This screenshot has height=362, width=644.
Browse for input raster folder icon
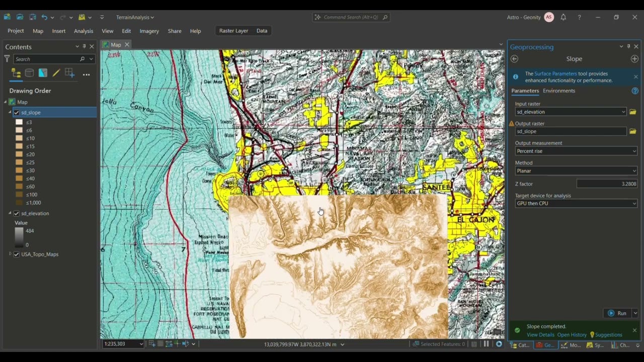[633, 112]
